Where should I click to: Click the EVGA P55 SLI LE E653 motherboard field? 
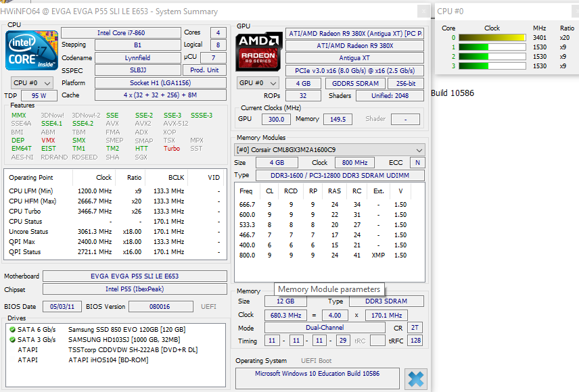tap(135, 276)
